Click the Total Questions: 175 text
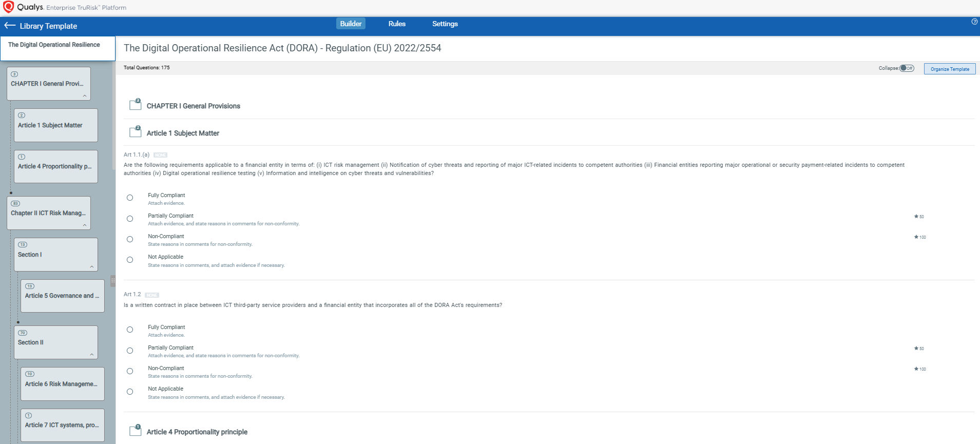The image size is (980, 444). [146, 67]
